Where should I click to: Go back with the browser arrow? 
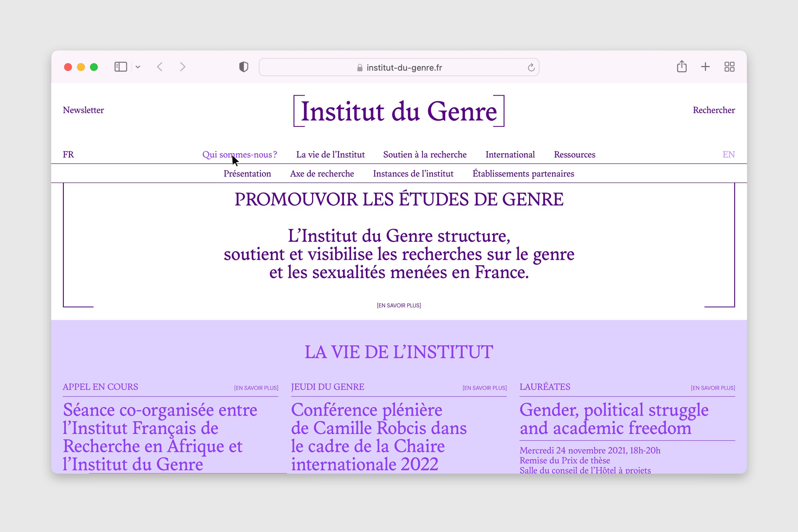pyautogui.click(x=160, y=67)
